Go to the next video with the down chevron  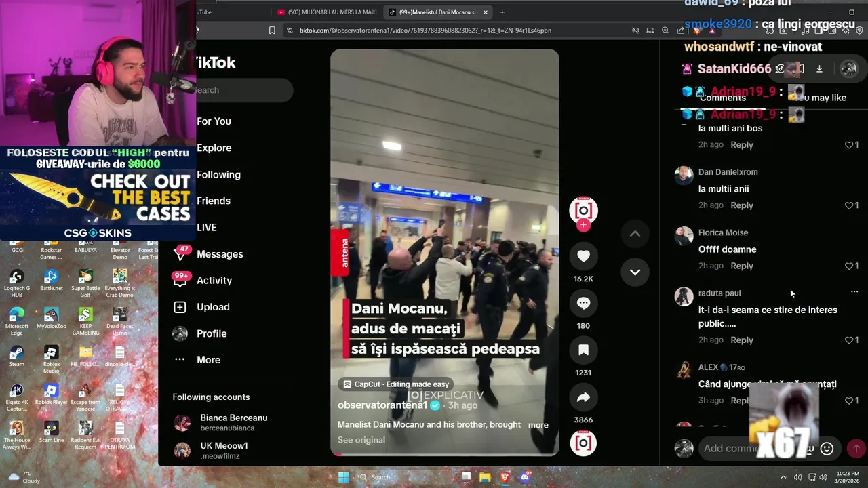635,272
